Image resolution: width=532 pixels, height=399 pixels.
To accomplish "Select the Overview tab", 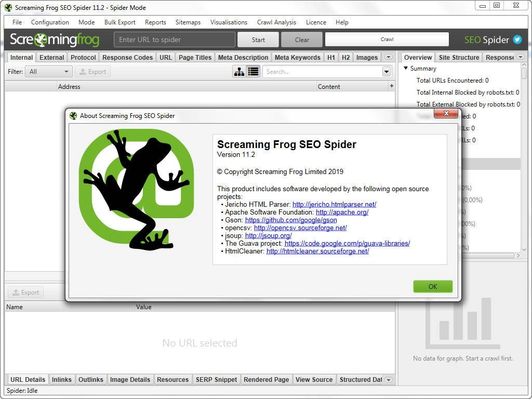I will tap(418, 57).
